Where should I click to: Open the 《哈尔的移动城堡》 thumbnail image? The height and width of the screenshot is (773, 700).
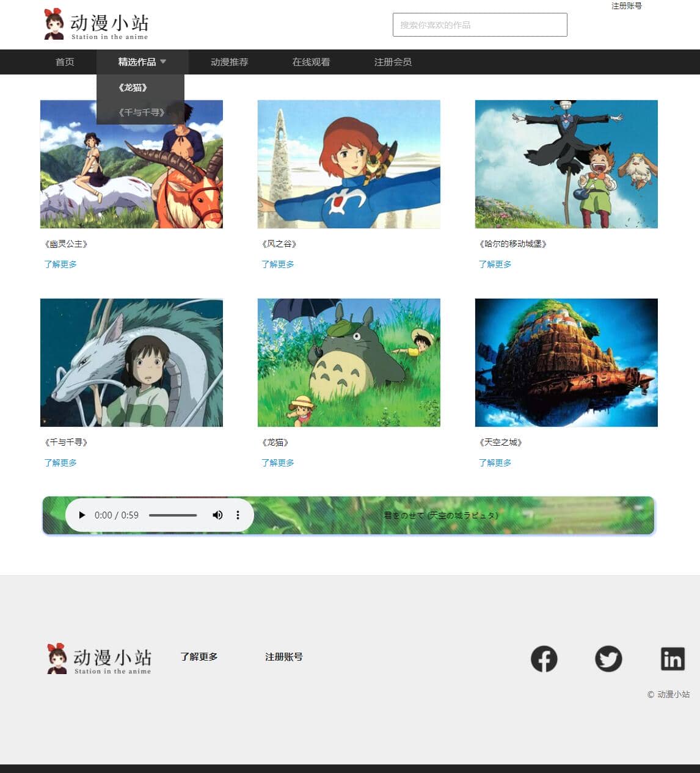(566, 164)
